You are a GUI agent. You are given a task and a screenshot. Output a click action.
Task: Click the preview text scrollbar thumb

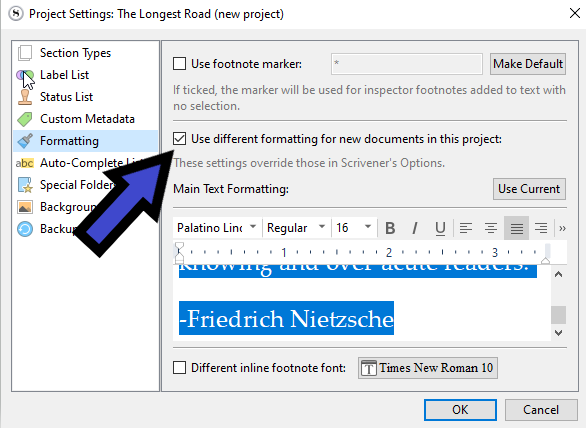[558, 315]
